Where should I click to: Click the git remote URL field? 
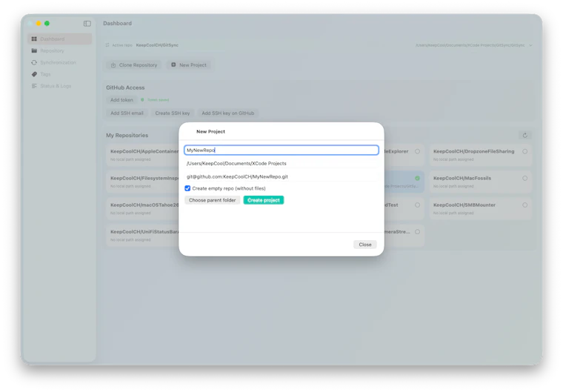(x=281, y=177)
